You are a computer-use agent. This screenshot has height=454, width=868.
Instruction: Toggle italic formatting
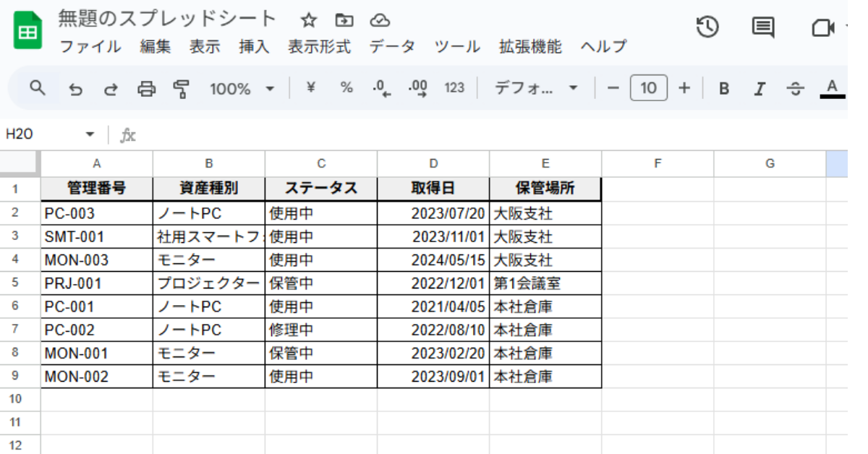click(759, 89)
